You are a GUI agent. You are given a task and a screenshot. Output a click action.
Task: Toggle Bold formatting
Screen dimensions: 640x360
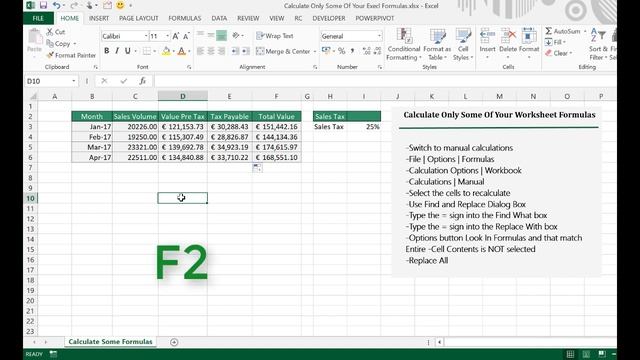[107, 51]
